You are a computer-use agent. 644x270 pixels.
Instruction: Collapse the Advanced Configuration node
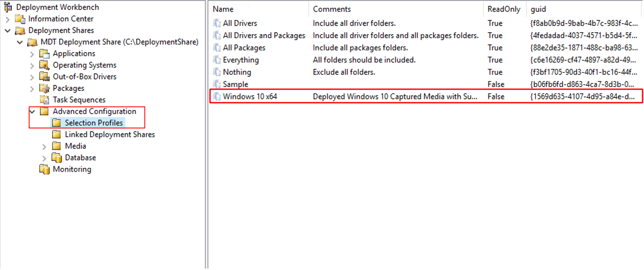(32, 111)
